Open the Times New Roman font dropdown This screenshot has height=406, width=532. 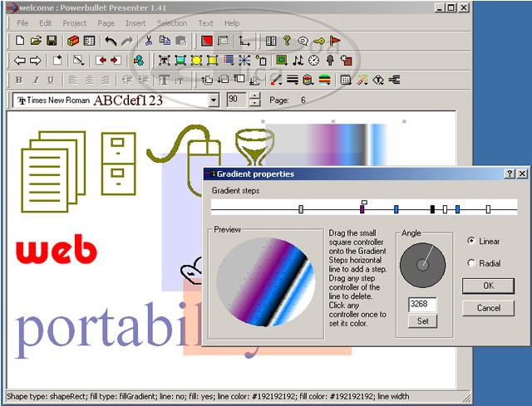[x=214, y=100]
